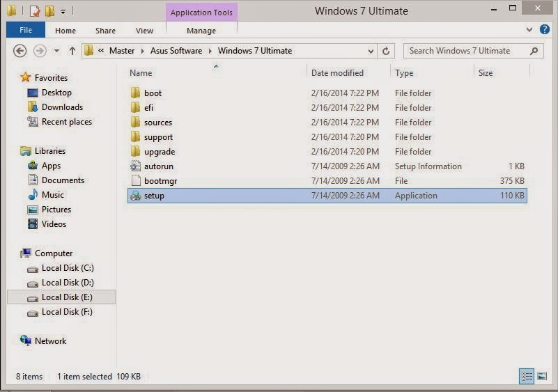
Task: Select the setup application icon
Action: (x=136, y=195)
